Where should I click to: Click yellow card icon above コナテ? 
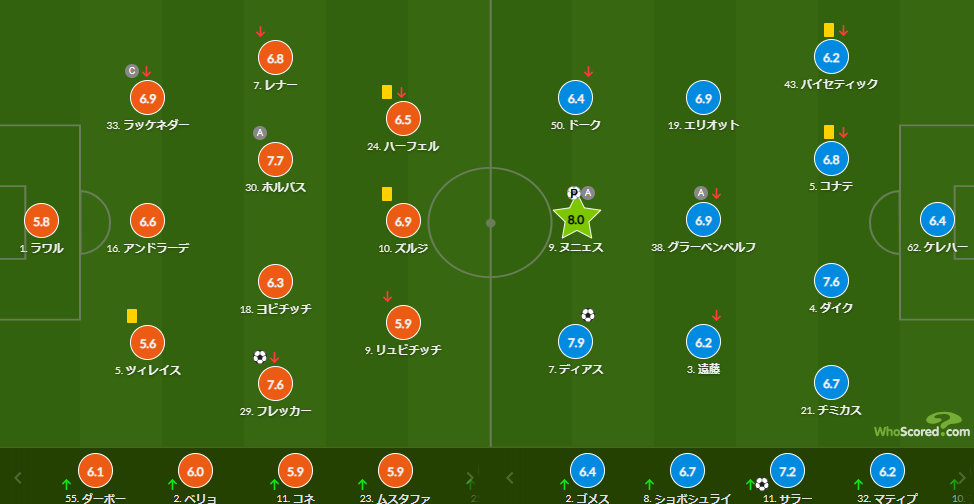coord(829,132)
